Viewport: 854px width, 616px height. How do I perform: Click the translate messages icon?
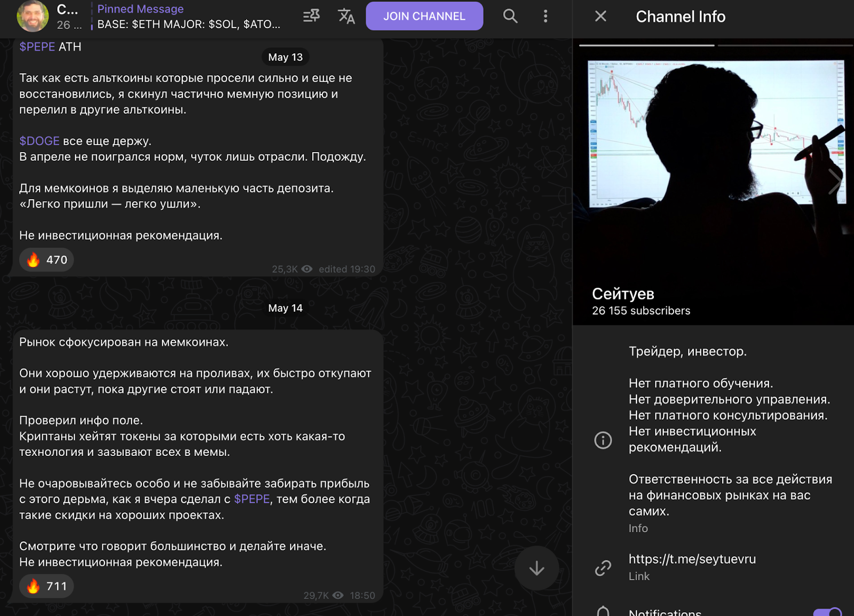[346, 16]
